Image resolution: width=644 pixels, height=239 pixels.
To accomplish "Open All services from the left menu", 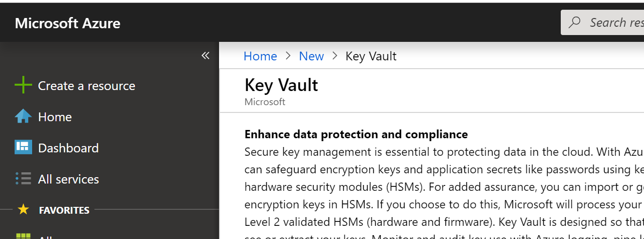I will point(68,179).
